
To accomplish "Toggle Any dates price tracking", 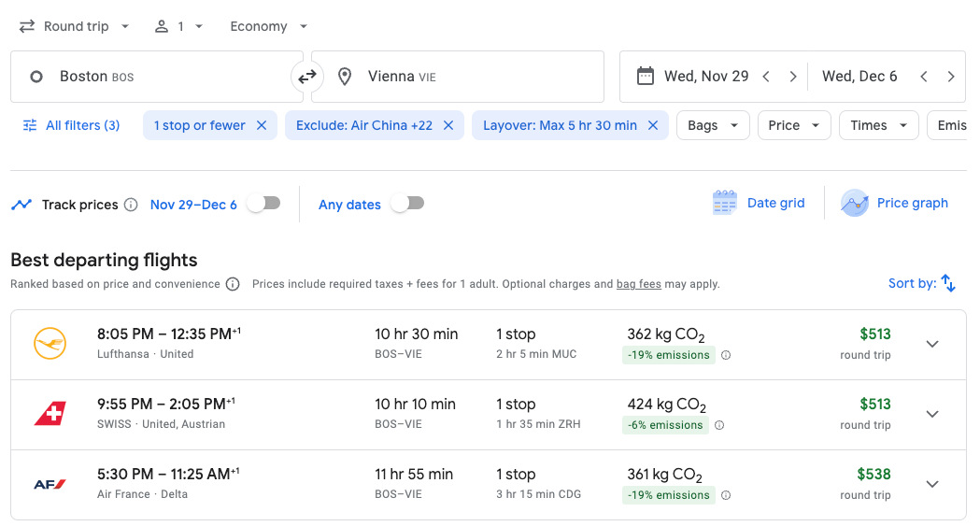I will point(407,204).
